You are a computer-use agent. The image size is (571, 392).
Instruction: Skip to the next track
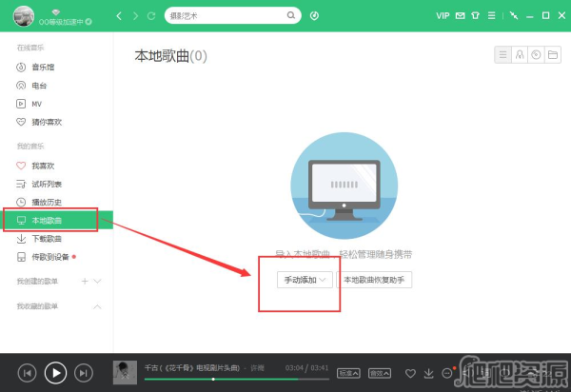tap(84, 373)
